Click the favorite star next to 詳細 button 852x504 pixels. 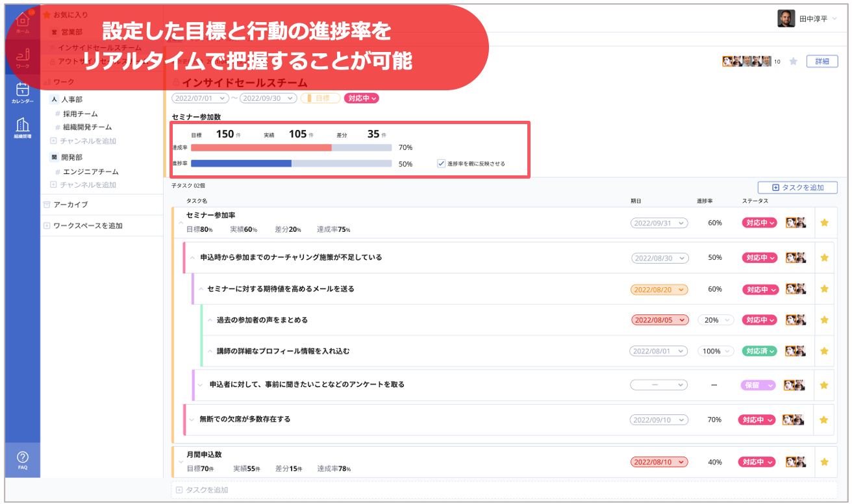click(x=793, y=62)
